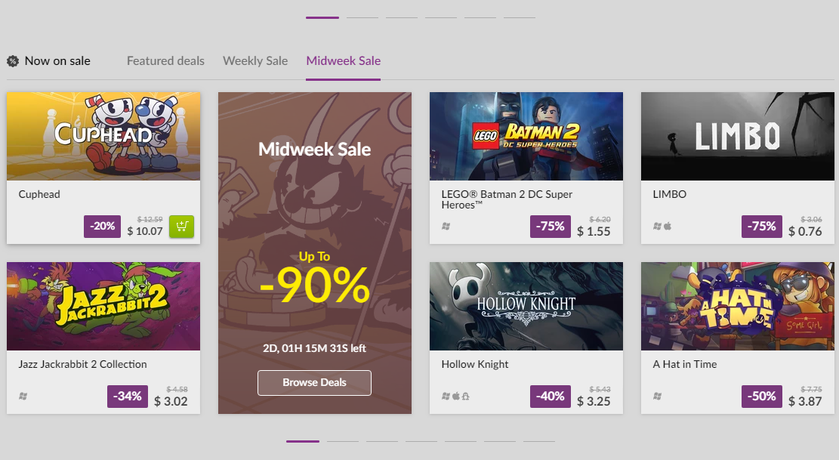Switch to the Featured deals tab

point(165,61)
